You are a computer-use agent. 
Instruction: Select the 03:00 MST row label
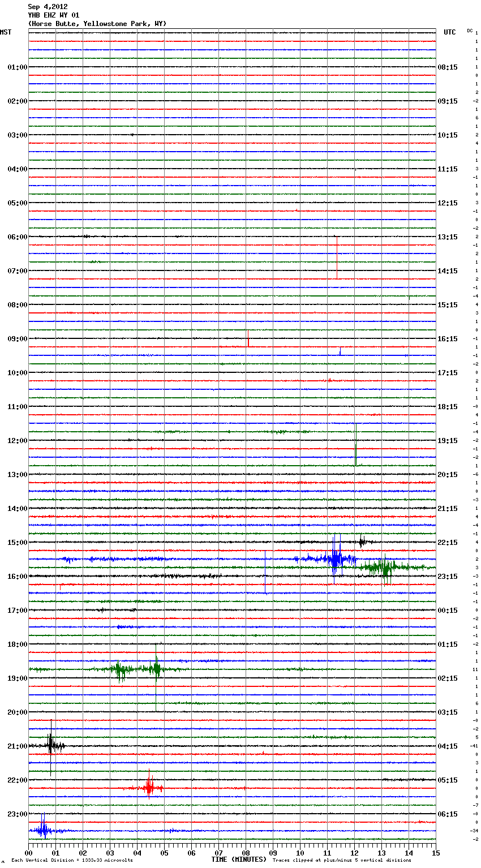click(18, 135)
